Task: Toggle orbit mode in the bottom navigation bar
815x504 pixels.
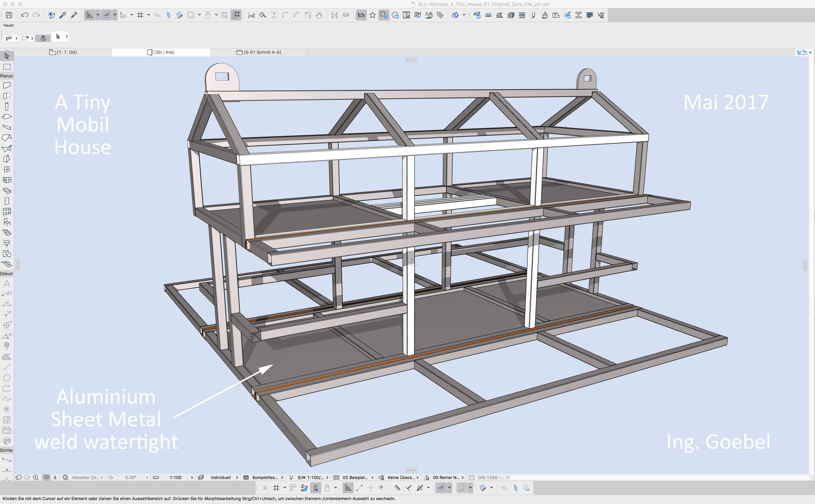Action: pyautogui.click(x=46, y=477)
